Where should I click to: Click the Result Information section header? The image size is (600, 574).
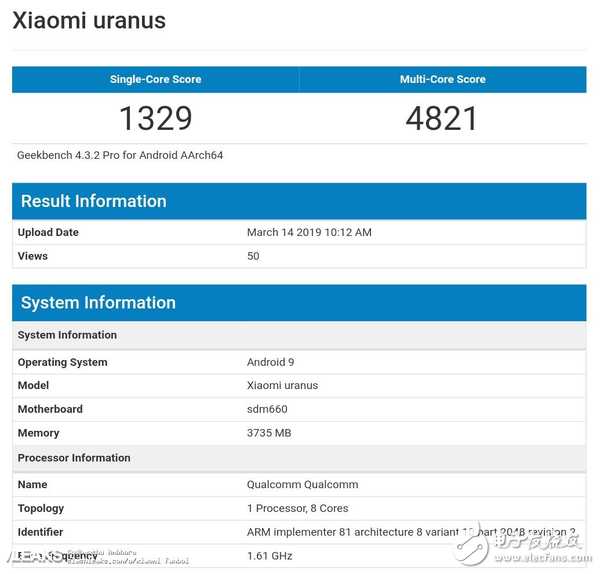(299, 201)
